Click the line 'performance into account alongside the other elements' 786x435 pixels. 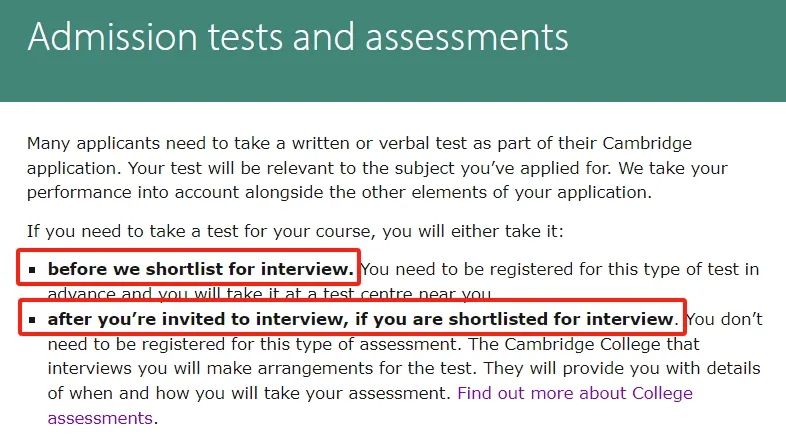click(x=339, y=192)
